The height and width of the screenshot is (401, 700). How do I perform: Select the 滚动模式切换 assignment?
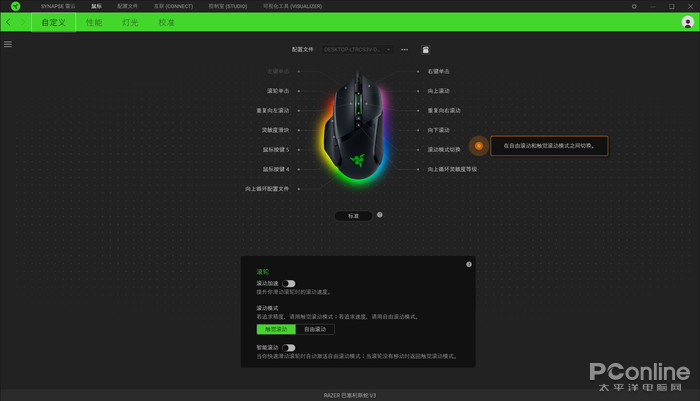pos(444,150)
